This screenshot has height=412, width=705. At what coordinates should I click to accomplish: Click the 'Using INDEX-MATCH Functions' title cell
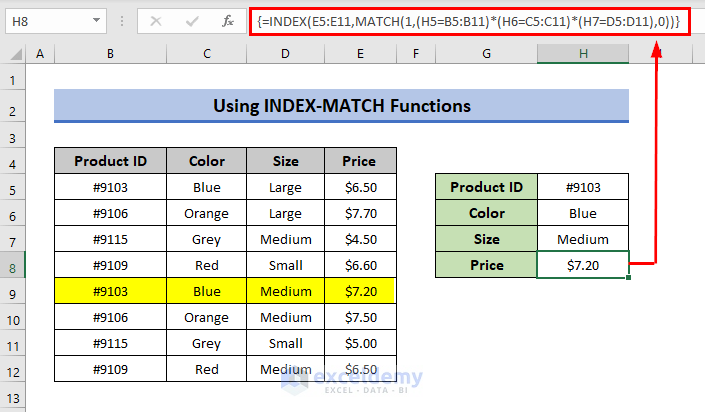341,105
